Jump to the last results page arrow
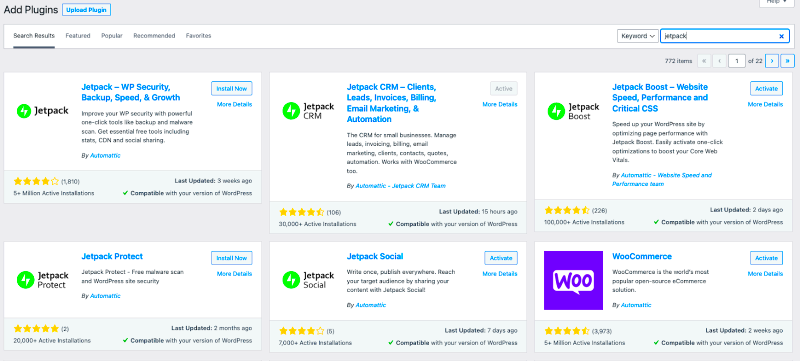Screen dimensions: 800x361 click(x=788, y=61)
